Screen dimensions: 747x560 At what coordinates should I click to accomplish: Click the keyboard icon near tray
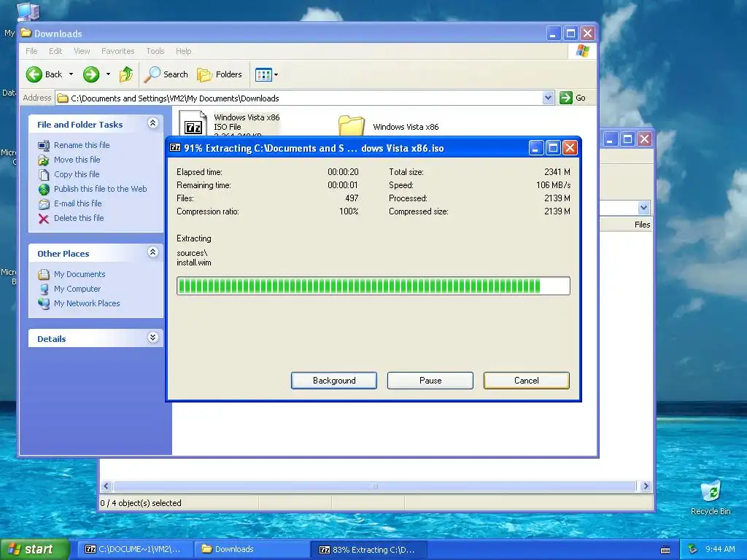pos(665,550)
